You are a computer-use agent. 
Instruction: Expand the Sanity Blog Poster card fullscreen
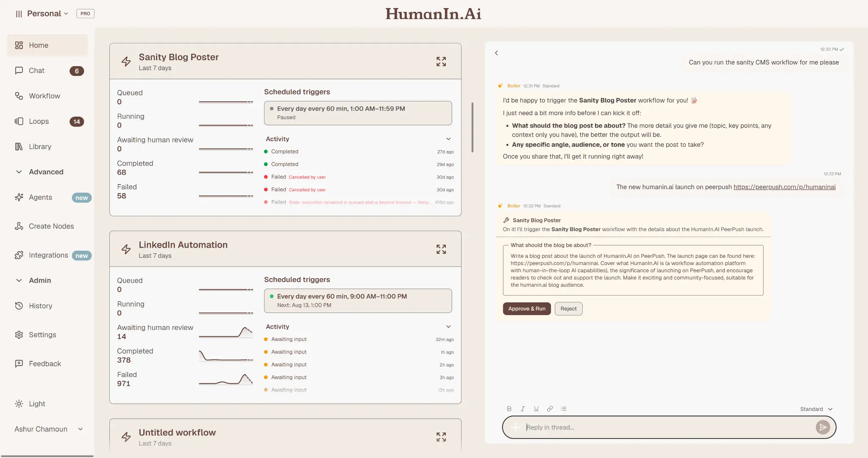tap(441, 62)
